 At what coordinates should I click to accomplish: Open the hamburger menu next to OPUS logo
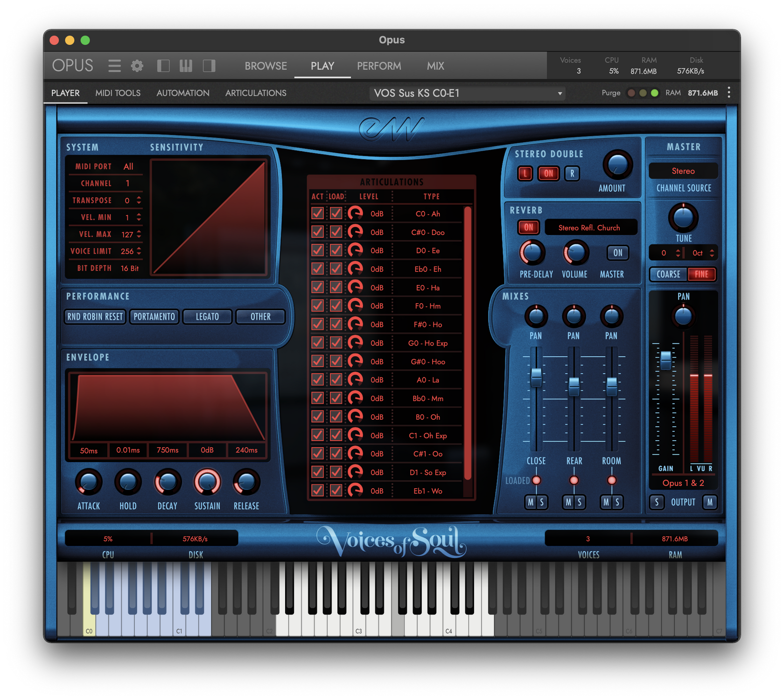[114, 66]
